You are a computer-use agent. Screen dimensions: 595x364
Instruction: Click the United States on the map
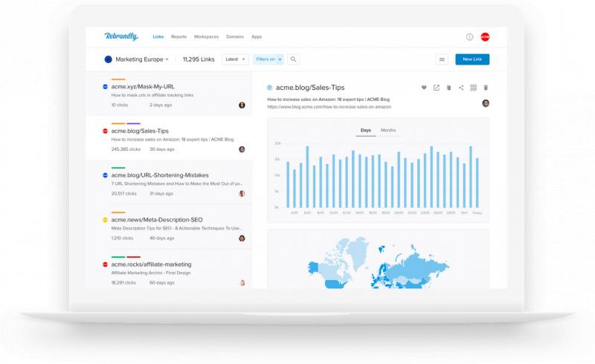(335, 284)
